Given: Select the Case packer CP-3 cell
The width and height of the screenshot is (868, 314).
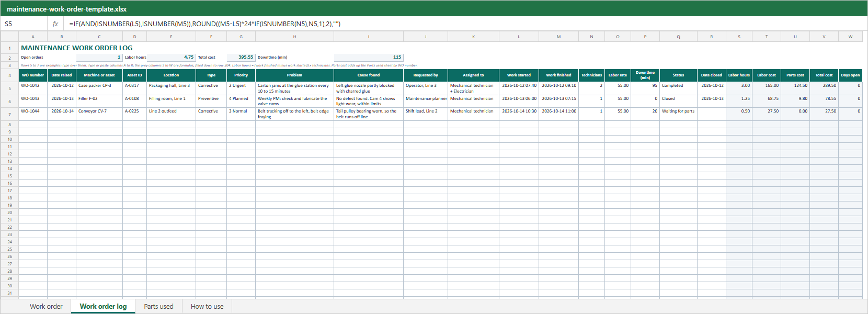Looking at the screenshot, I should [99, 88].
